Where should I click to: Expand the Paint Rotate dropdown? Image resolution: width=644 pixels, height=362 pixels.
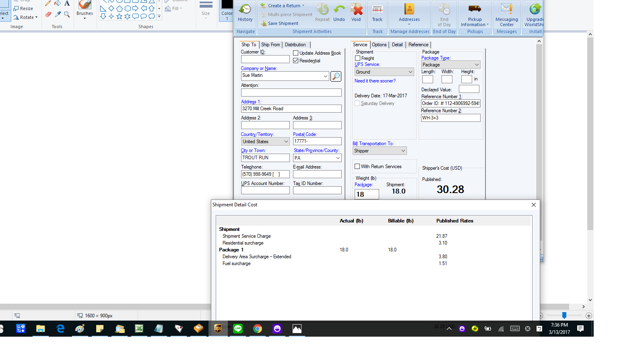pos(36,17)
